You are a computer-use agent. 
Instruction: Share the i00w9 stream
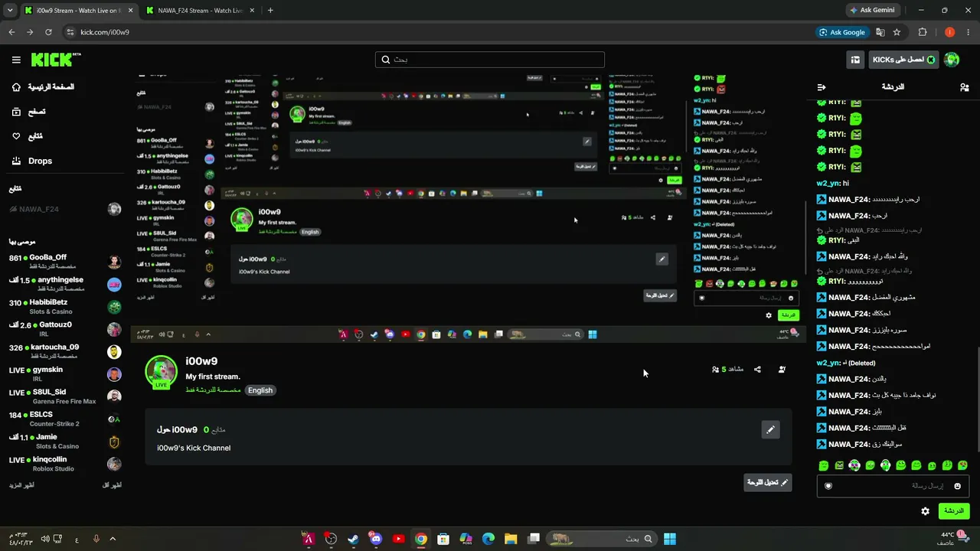coord(757,370)
